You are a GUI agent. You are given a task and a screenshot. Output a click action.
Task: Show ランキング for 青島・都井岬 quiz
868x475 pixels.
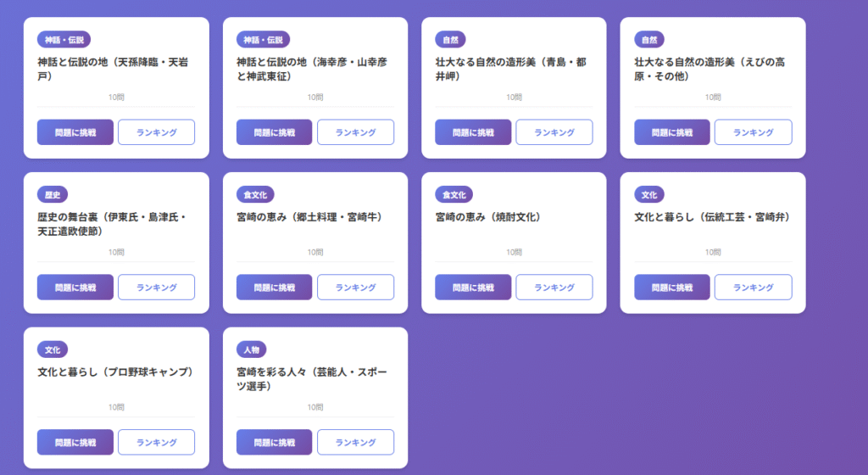pyautogui.click(x=554, y=132)
